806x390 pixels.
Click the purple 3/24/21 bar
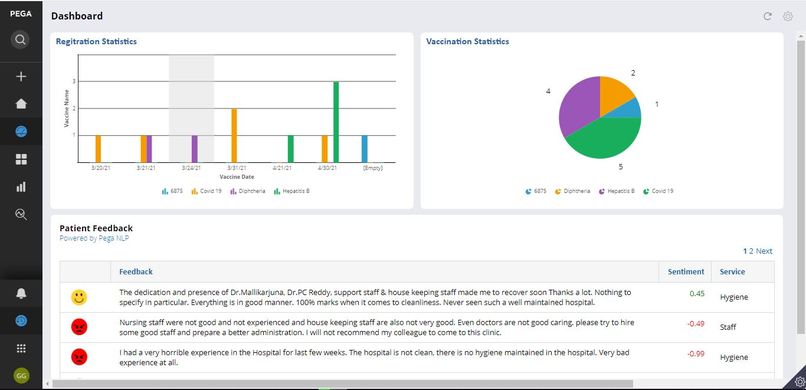pyautogui.click(x=194, y=149)
